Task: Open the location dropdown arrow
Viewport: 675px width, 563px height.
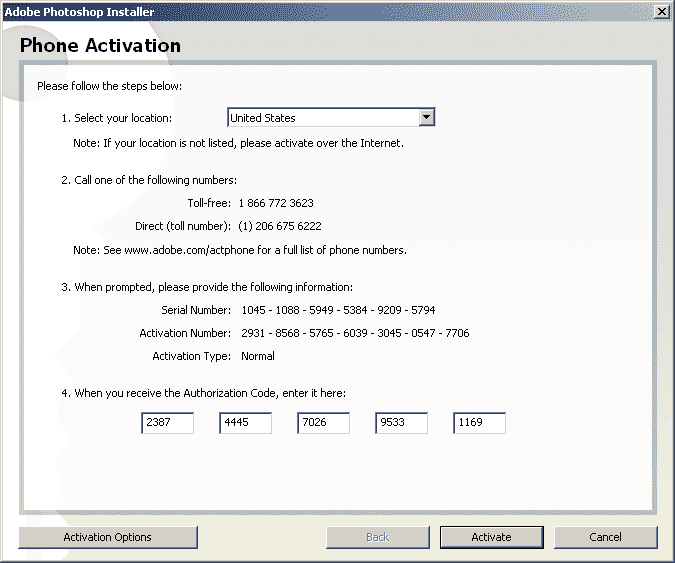Action: (x=426, y=117)
